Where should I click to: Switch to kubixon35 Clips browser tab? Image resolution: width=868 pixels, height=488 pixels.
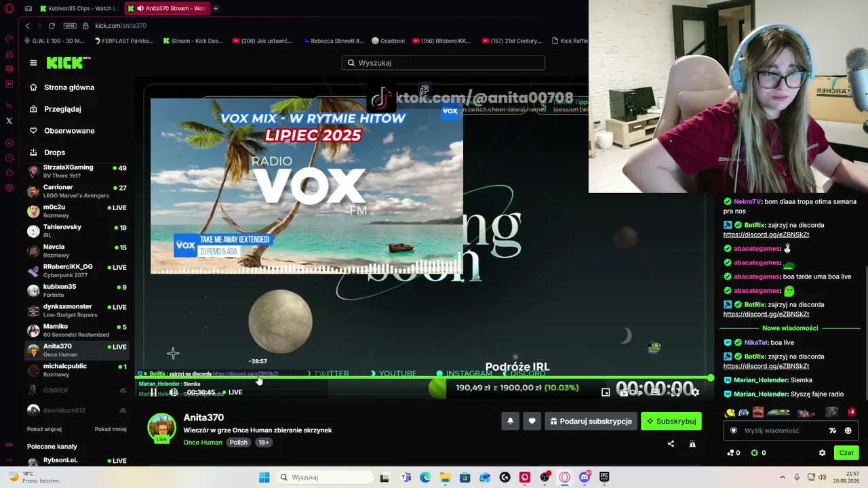click(x=79, y=8)
